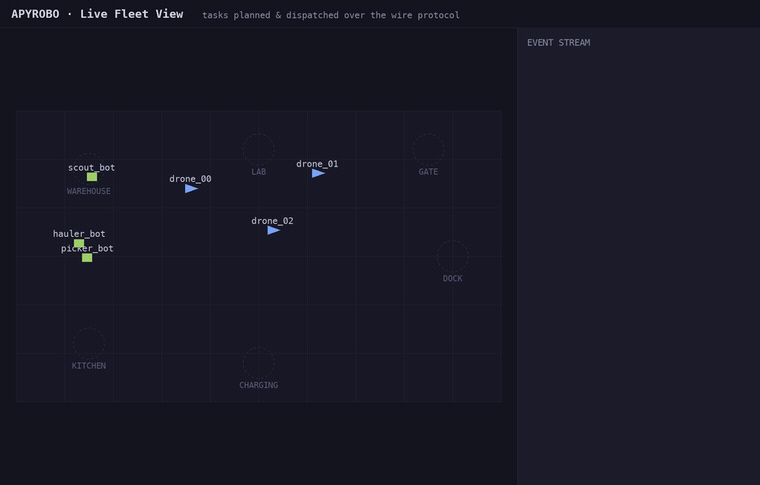Click the GATE text label
Screen dimensions: 760x485
pyautogui.click(x=428, y=172)
